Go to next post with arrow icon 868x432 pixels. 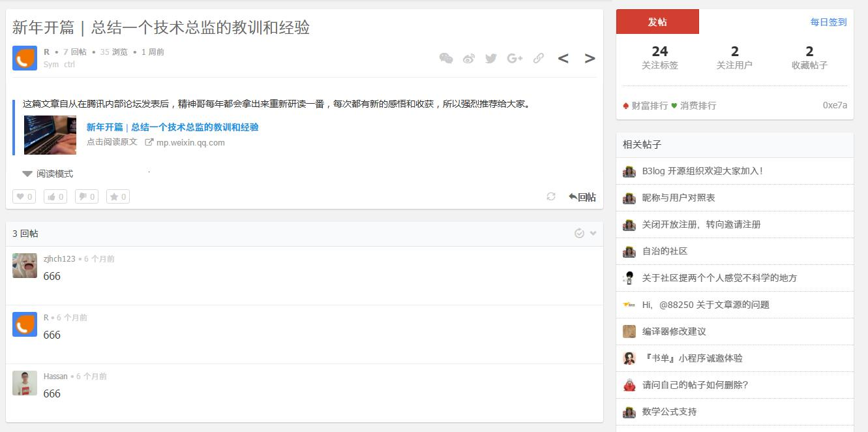coord(589,58)
